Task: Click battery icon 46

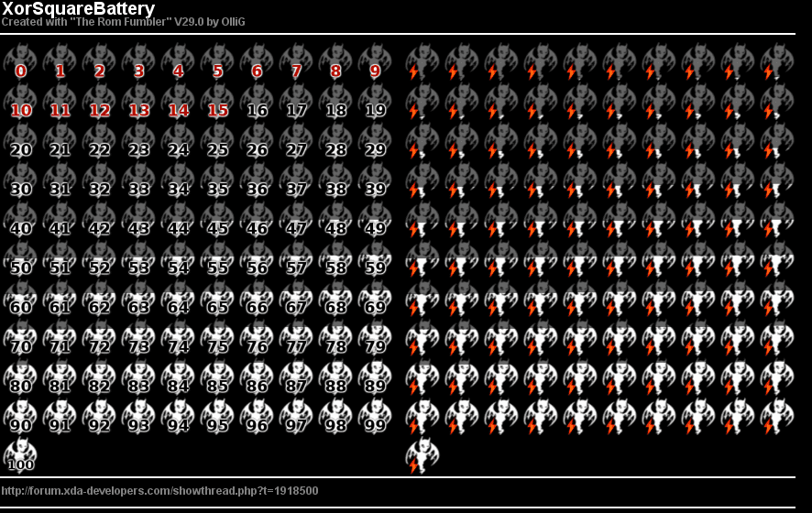Action: tap(257, 220)
